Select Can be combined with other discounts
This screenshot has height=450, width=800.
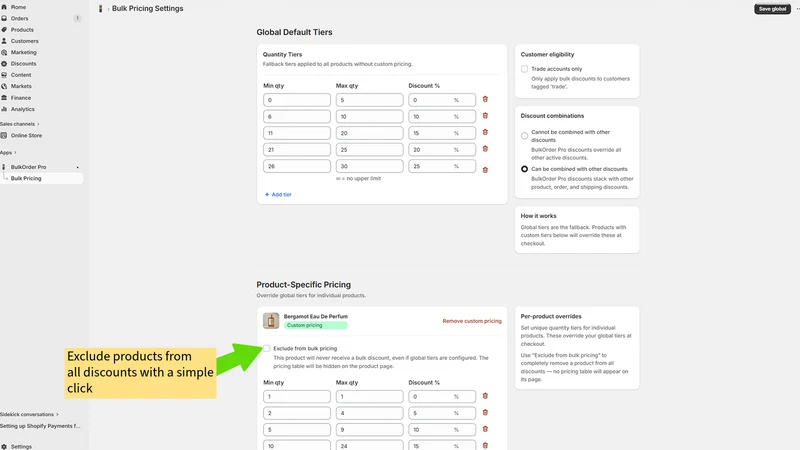pos(524,169)
